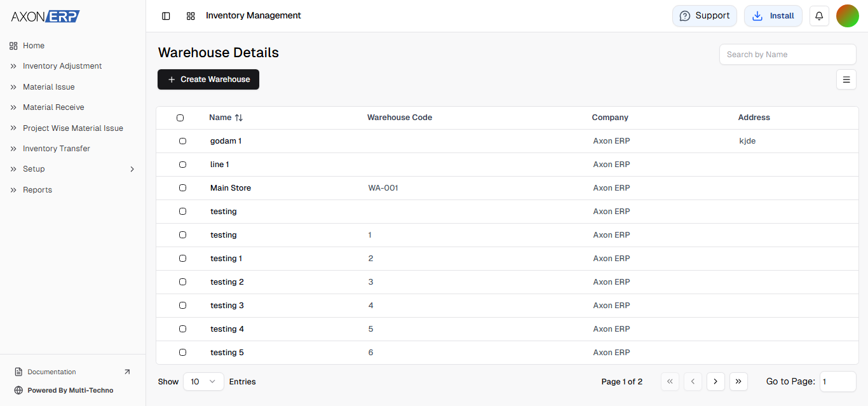Screen dimensions: 868x406
Task: Expand the Setup submenu arrow
Action: click(x=132, y=169)
